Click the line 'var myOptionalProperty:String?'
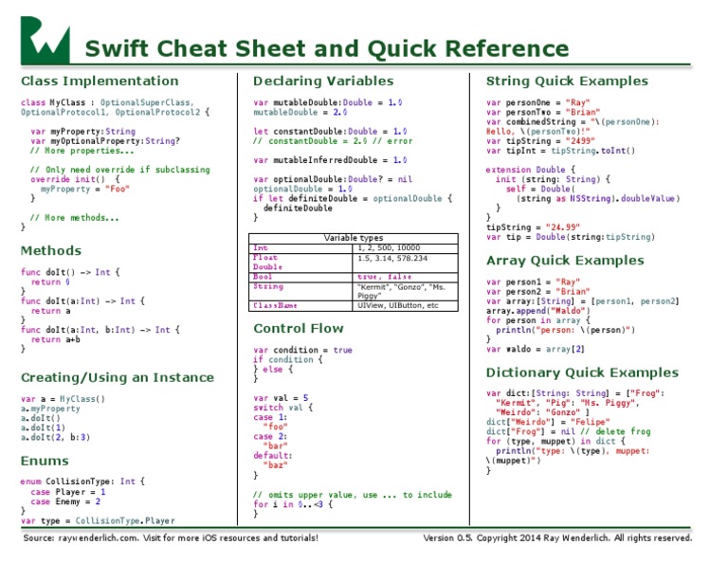 tap(105, 141)
